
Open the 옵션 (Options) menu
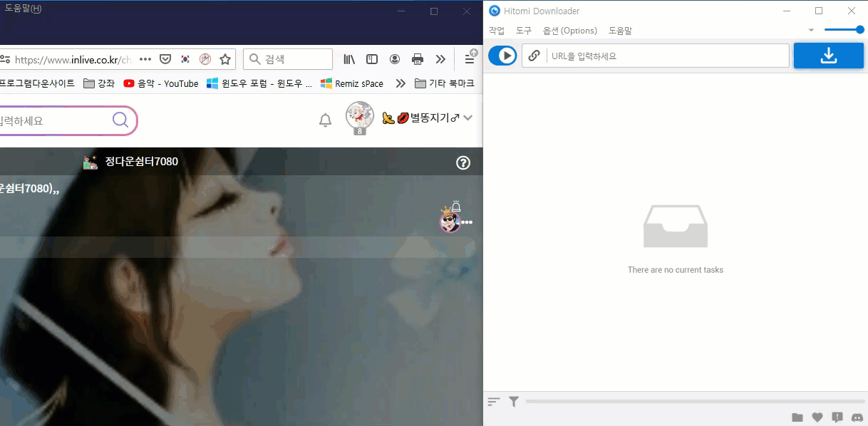569,31
